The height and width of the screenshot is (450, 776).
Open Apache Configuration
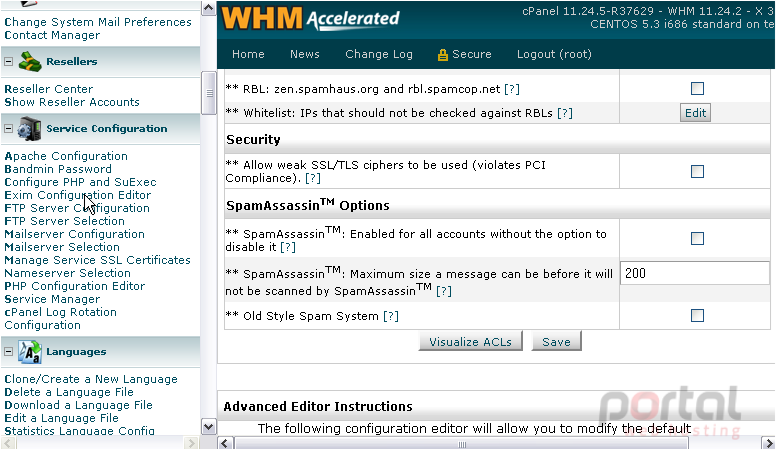[66, 156]
